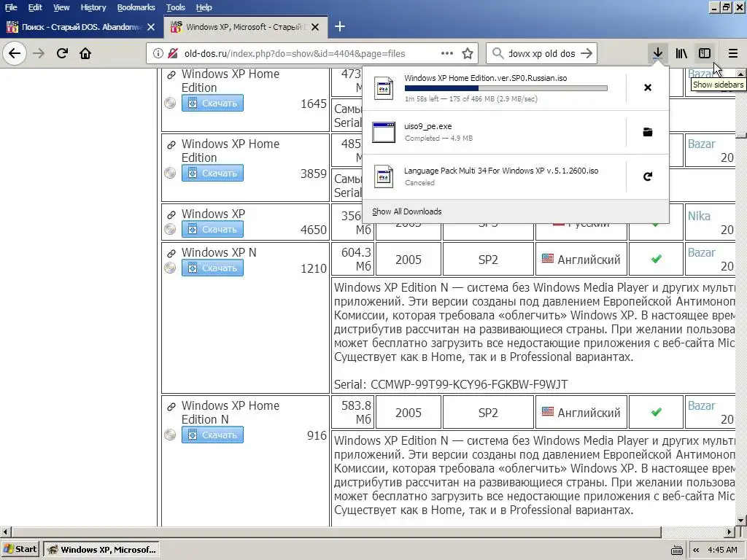Cancel the Windows XP Home Edition iso download

click(648, 87)
